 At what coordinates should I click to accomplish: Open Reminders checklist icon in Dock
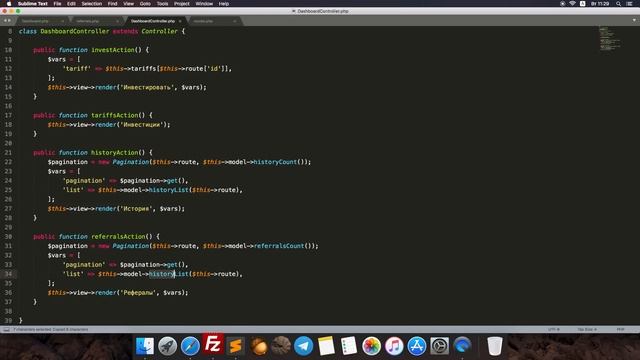[349, 346]
